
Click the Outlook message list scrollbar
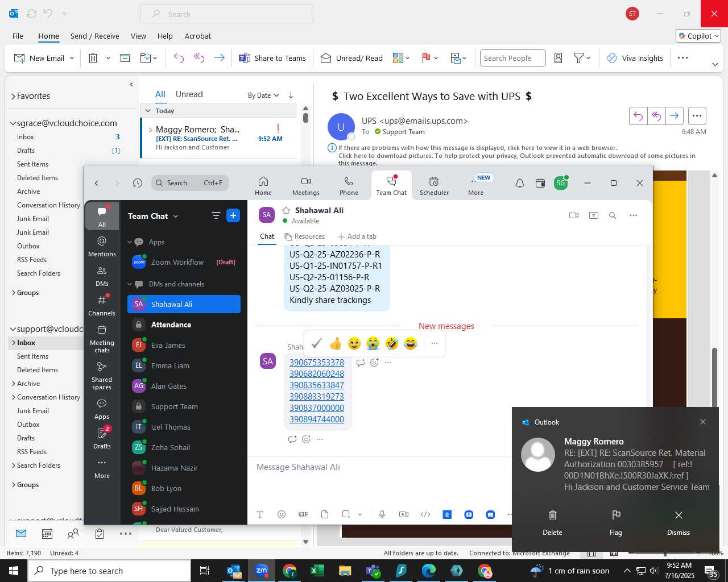click(305, 118)
